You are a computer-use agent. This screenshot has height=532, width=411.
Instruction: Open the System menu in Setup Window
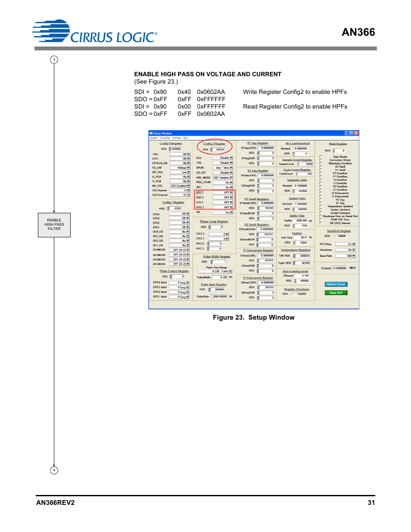pos(153,138)
